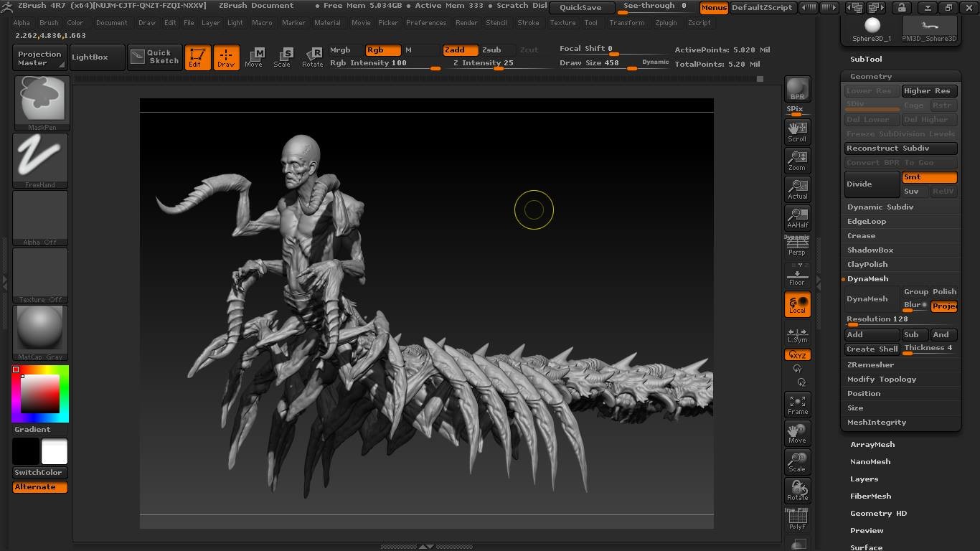The width and height of the screenshot is (980, 551).
Task: Open the FreeHand stroke selector
Action: click(x=41, y=160)
